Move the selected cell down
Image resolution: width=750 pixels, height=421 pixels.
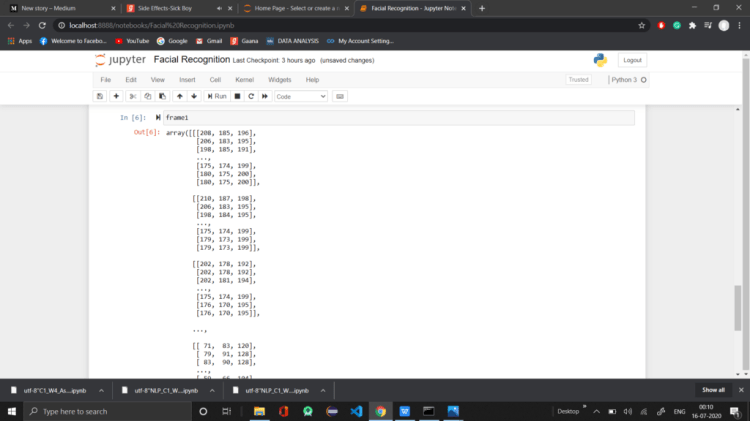click(x=193, y=96)
